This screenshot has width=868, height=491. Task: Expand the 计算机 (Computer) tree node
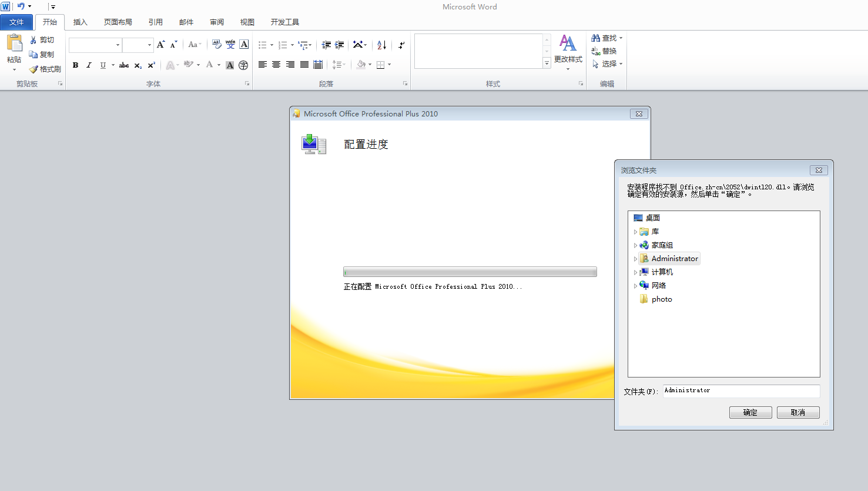pyautogui.click(x=635, y=272)
